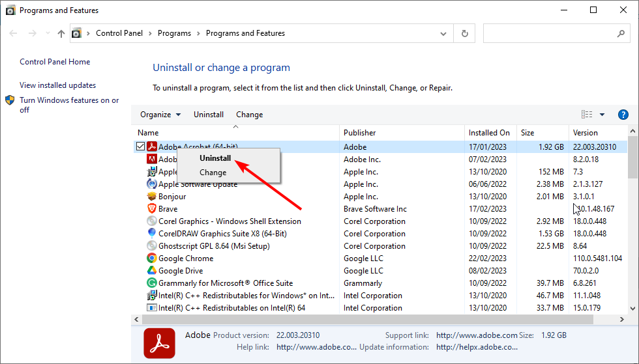Open View installed updates link
Viewport: 639px width, 364px height.
[x=58, y=85]
